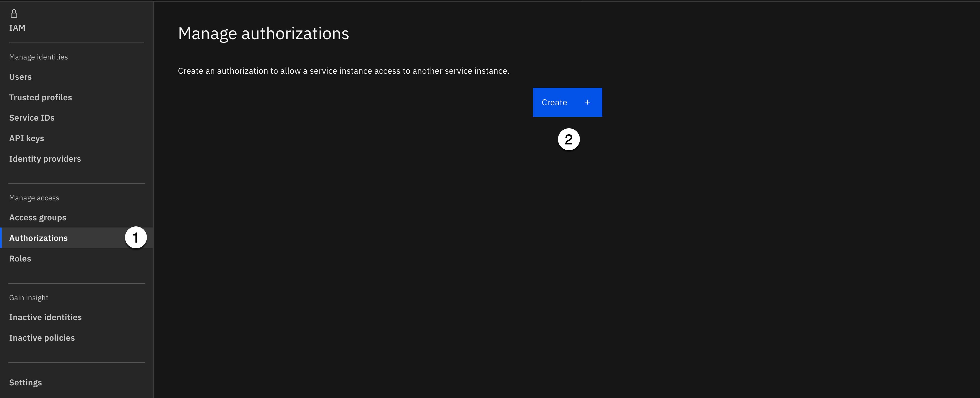The width and height of the screenshot is (980, 398).
Task: Go to the Roles page
Action: coord(20,259)
